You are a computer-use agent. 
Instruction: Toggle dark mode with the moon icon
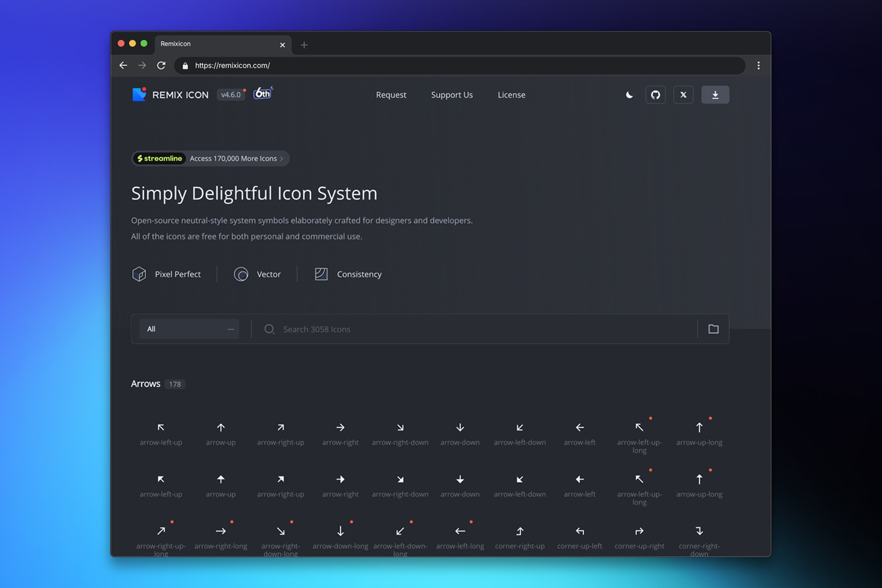tap(629, 95)
